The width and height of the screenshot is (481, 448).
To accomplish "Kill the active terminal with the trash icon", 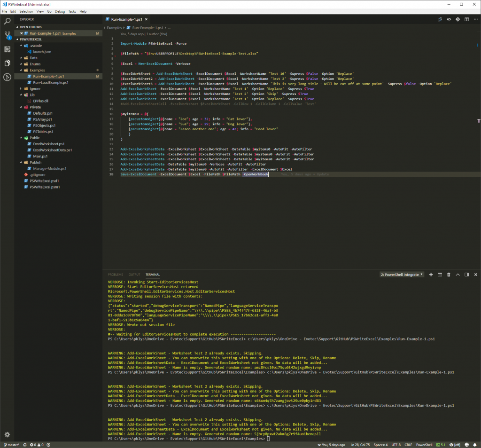I will [448, 275].
